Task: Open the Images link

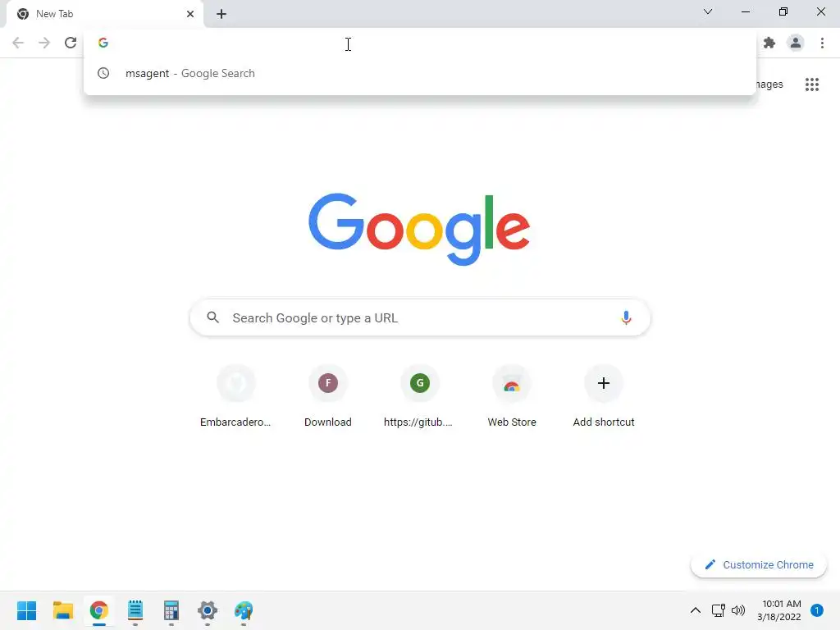Action: (769, 84)
